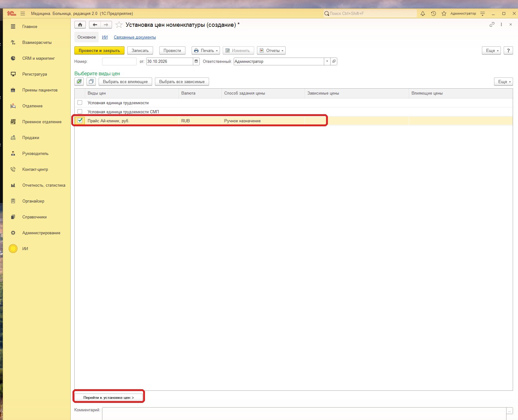Add this document to favorites star
518x420 pixels.
(119, 25)
